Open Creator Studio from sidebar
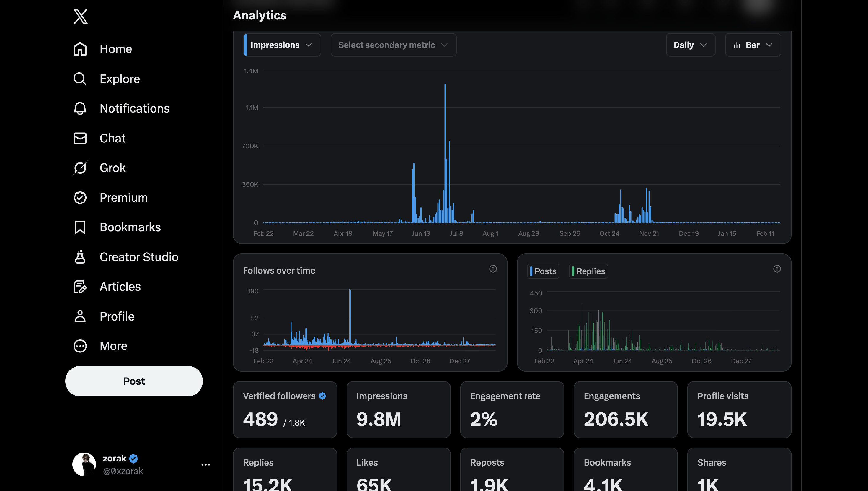This screenshot has width=868, height=491. coord(138,257)
